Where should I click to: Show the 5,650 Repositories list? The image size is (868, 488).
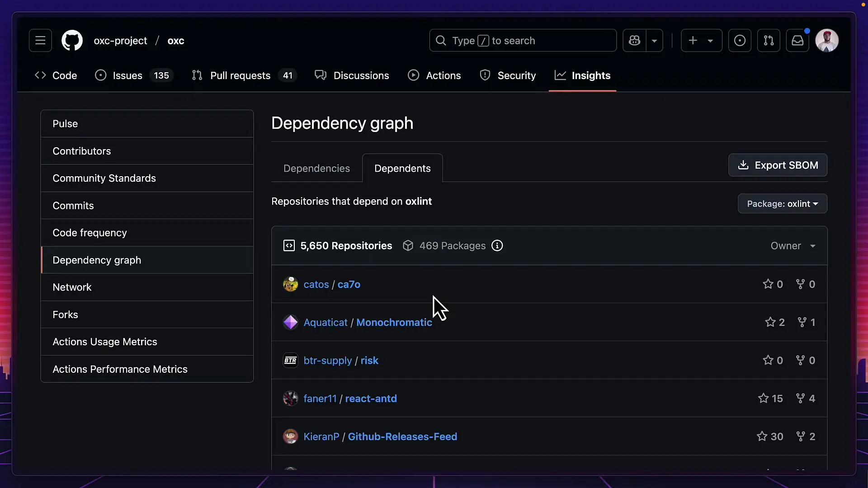[x=338, y=246]
